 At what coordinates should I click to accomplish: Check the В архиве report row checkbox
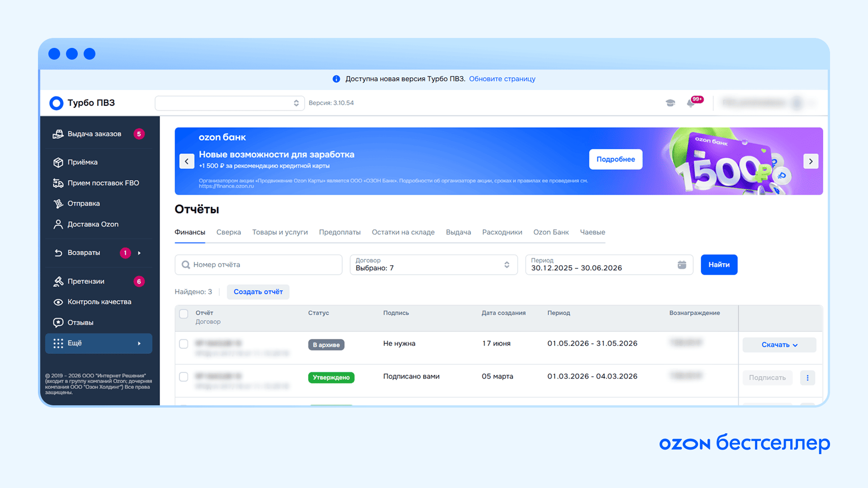click(x=184, y=344)
